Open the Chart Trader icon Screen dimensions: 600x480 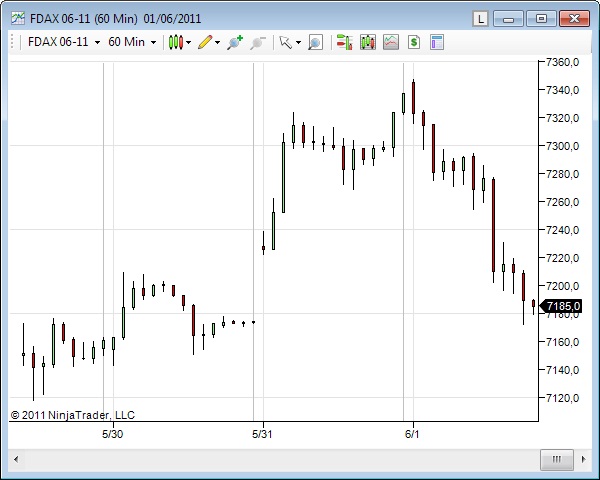(x=344, y=42)
